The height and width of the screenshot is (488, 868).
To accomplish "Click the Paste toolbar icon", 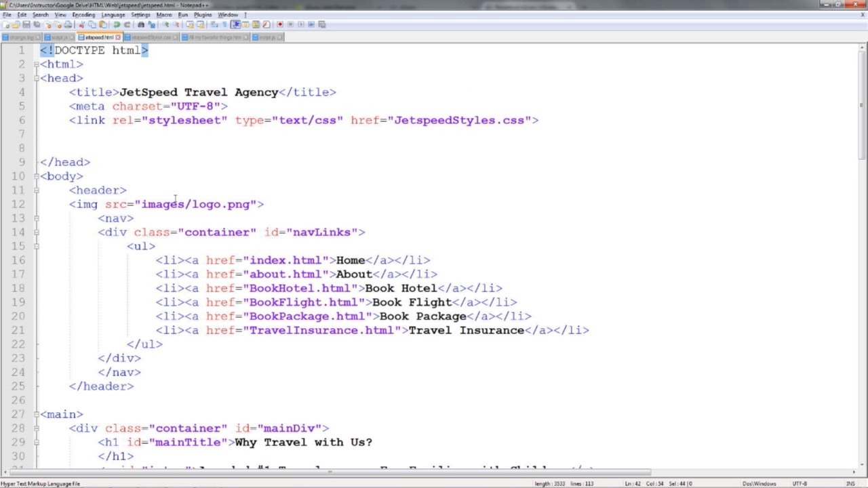I will (103, 24).
